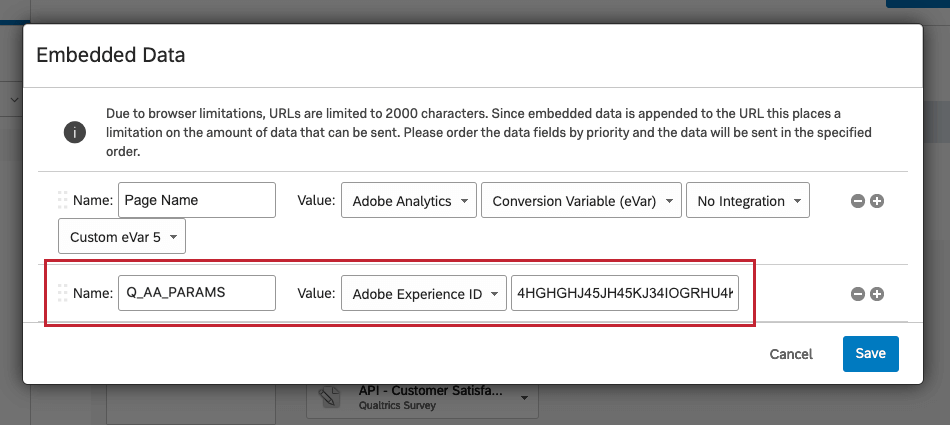The width and height of the screenshot is (950, 425).
Task: Click the Qualtrics Survey pencil document icon
Action: 327,398
